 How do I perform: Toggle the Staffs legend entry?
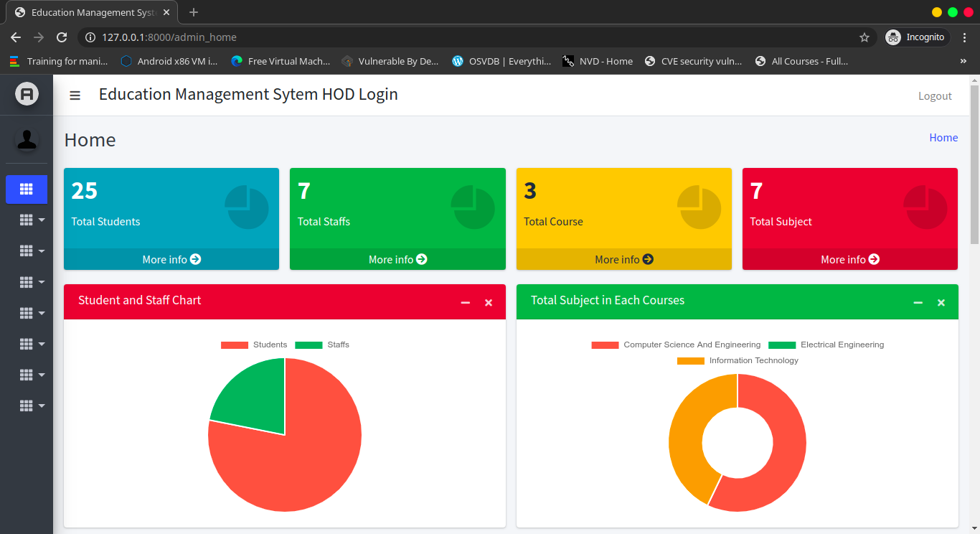pyautogui.click(x=322, y=345)
